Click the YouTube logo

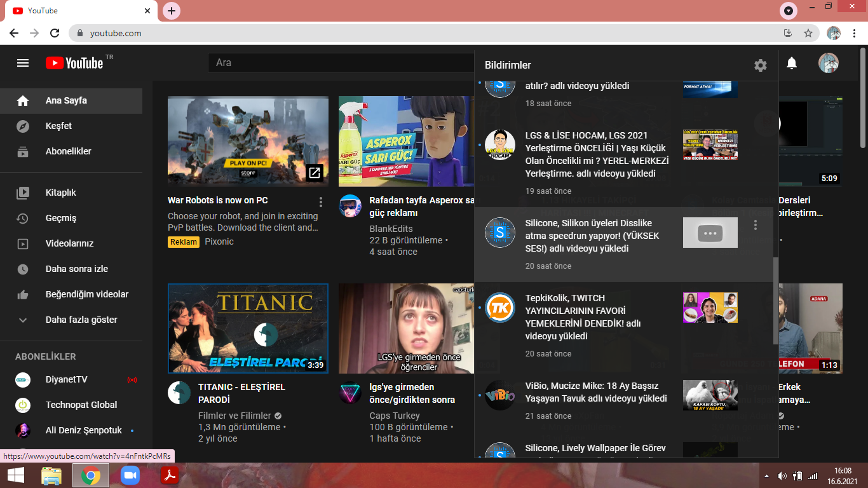74,63
